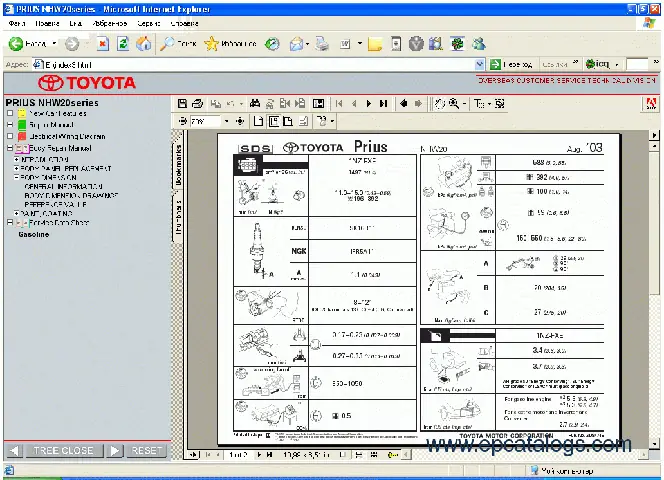The width and height of the screenshot is (664, 480).
Task: Open the Избранное menu
Action: tap(110, 24)
